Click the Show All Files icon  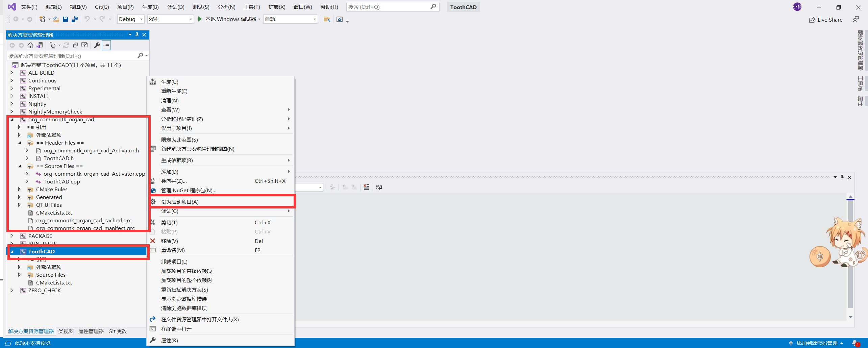click(x=85, y=45)
